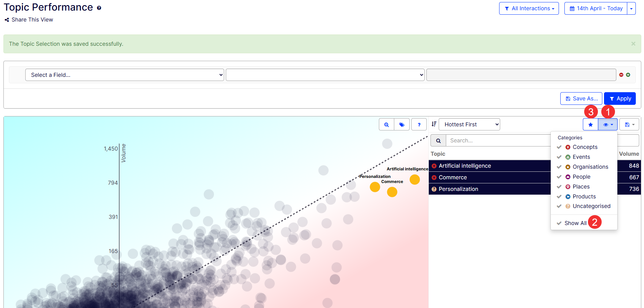Click the 736 volume value
The height and width of the screenshot is (308, 644).
634,189
